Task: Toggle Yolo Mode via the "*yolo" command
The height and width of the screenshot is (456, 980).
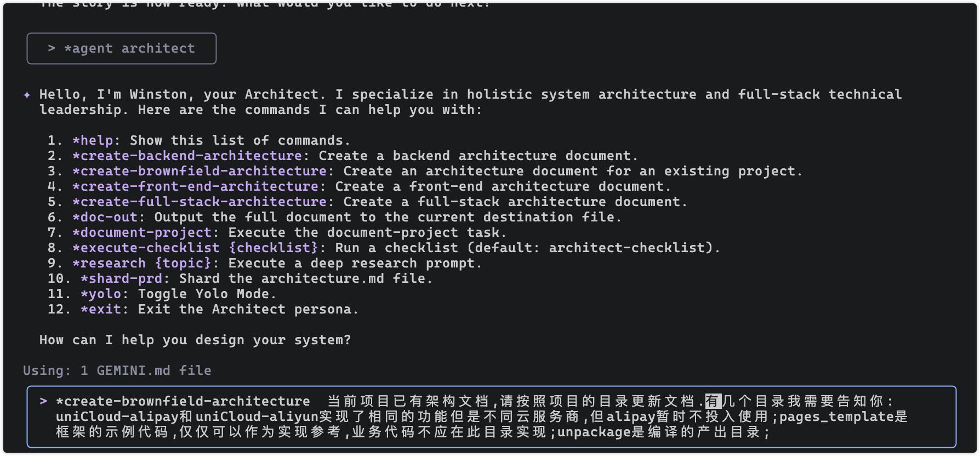Action: pyautogui.click(x=101, y=294)
